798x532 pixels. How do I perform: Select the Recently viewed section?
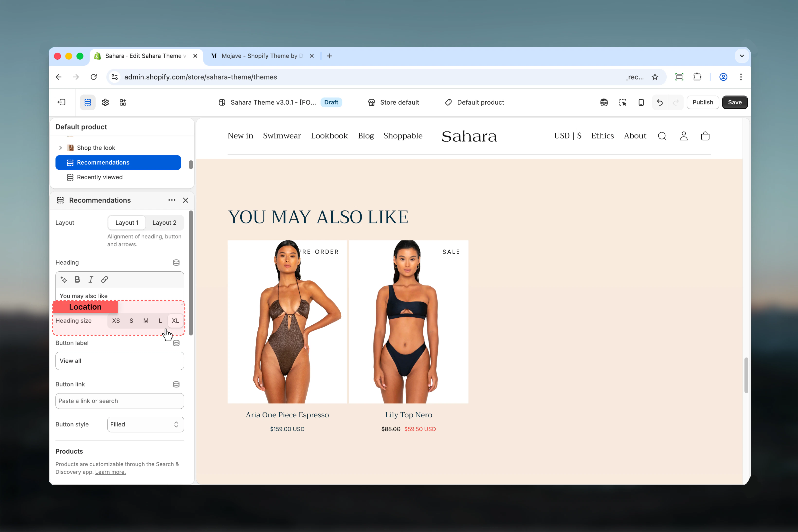pyautogui.click(x=118, y=177)
